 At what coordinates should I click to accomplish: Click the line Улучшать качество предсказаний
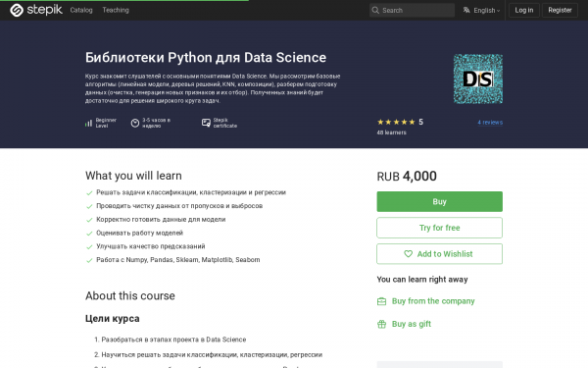150,246
